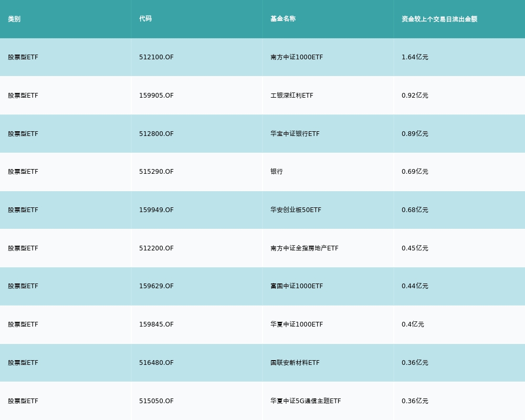Click the 1.64亿元 outflow value
The width and height of the screenshot is (525, 420).
415,57
